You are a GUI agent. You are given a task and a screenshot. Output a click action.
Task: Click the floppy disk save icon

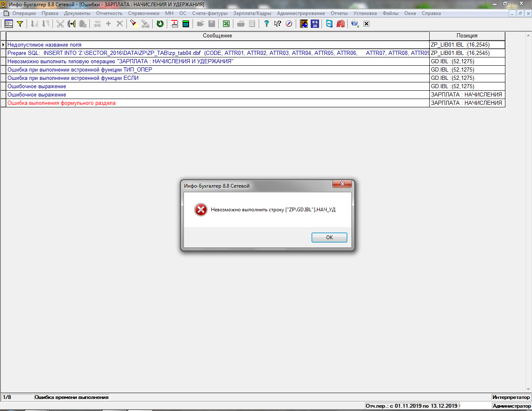(212, 24)
